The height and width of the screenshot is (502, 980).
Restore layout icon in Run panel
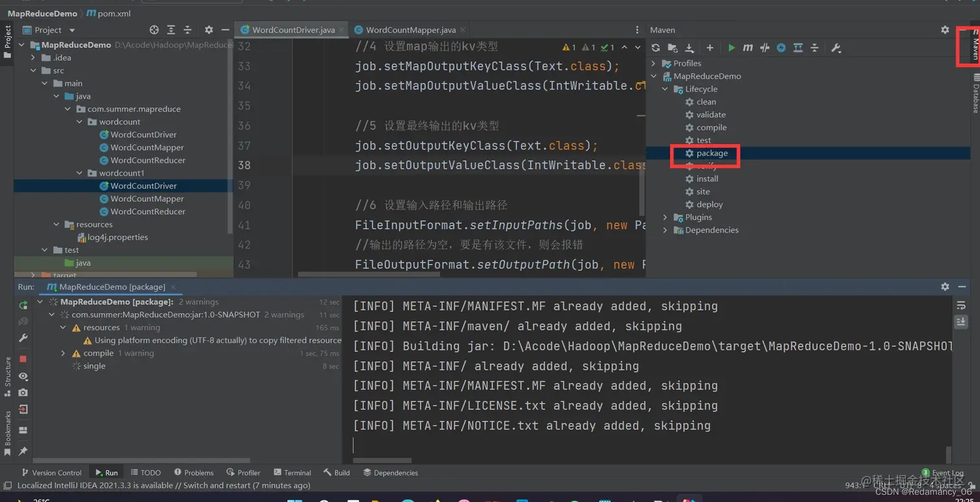[x=23, y=430]
